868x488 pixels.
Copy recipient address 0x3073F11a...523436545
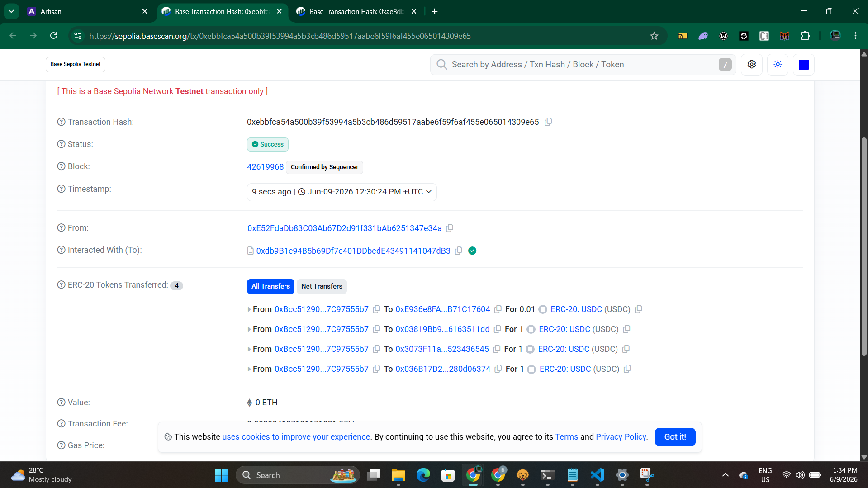tap(497, 349)
